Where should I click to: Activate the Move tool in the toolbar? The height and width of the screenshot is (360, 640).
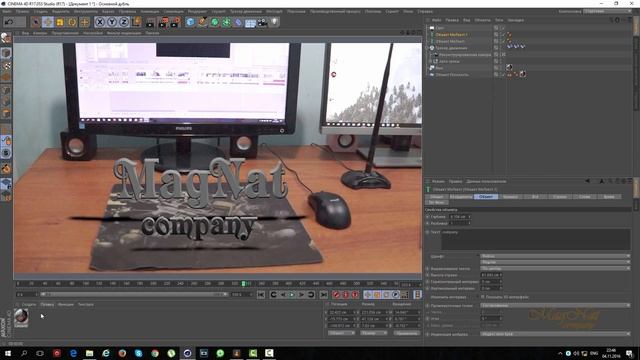(48, 22)
